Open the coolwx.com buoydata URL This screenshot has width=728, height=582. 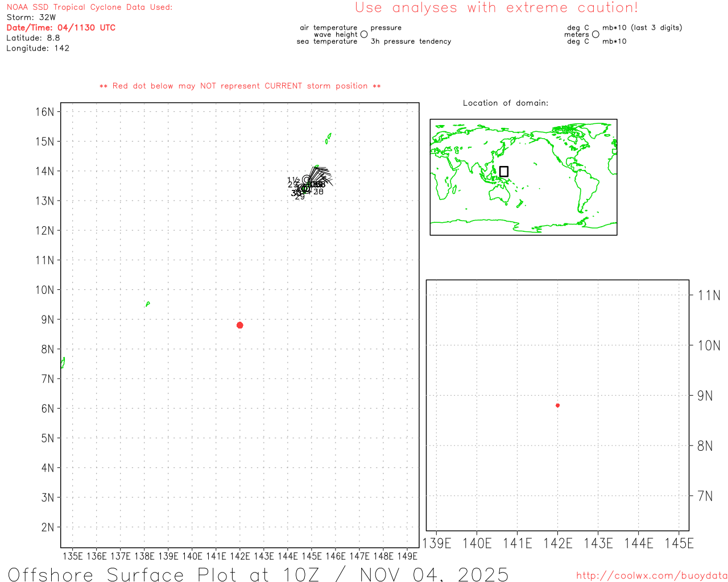coord(652,576)
